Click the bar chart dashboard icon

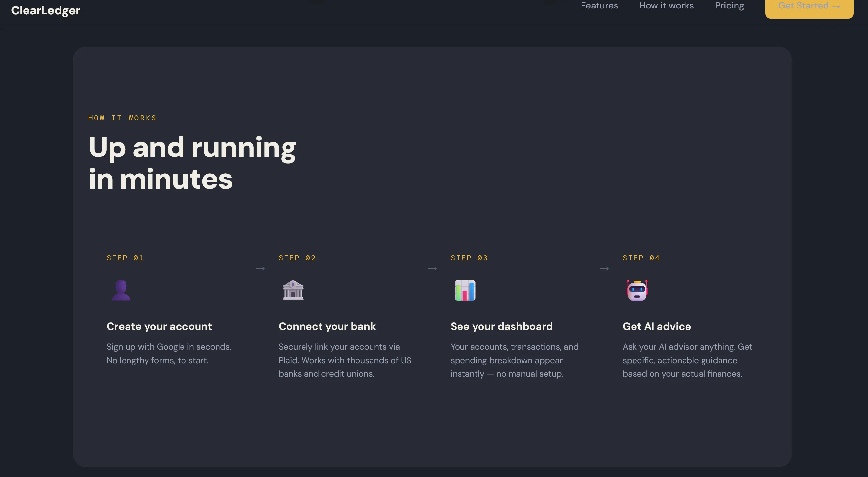465,290
